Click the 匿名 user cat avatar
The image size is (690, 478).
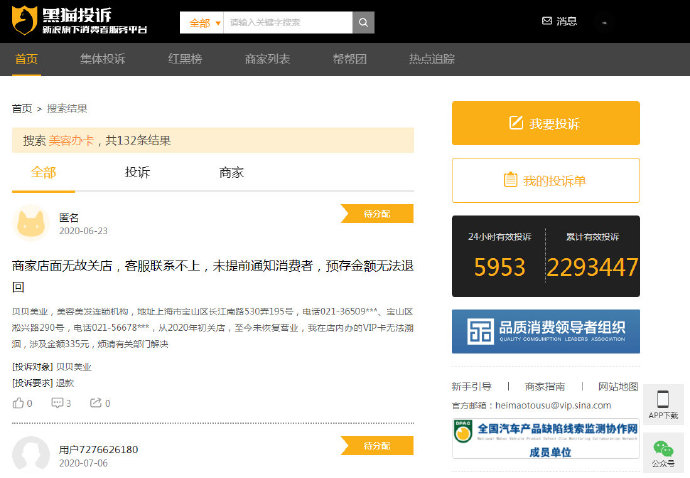[x=31, y=223]
